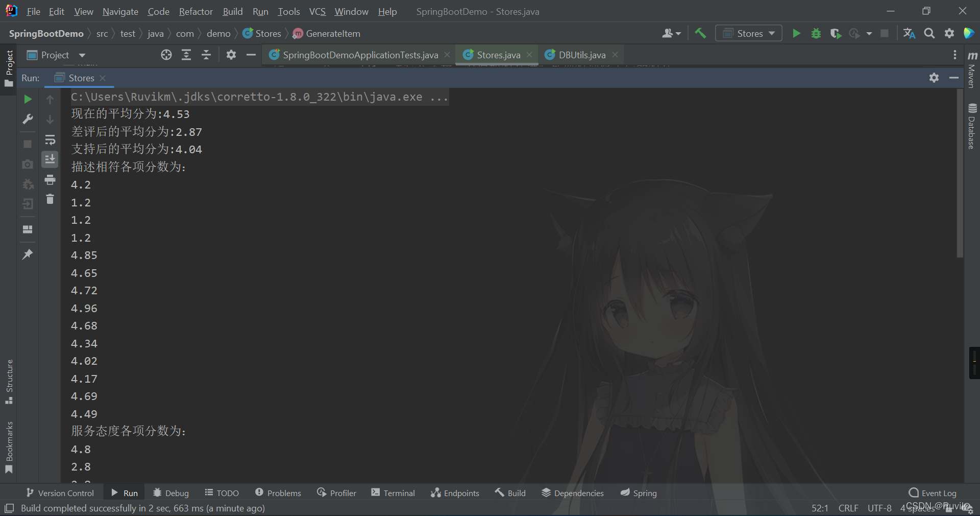980x516 pixels.
Task: Open the Stores run configuration dropdown
Action: (x=749, y=33)
